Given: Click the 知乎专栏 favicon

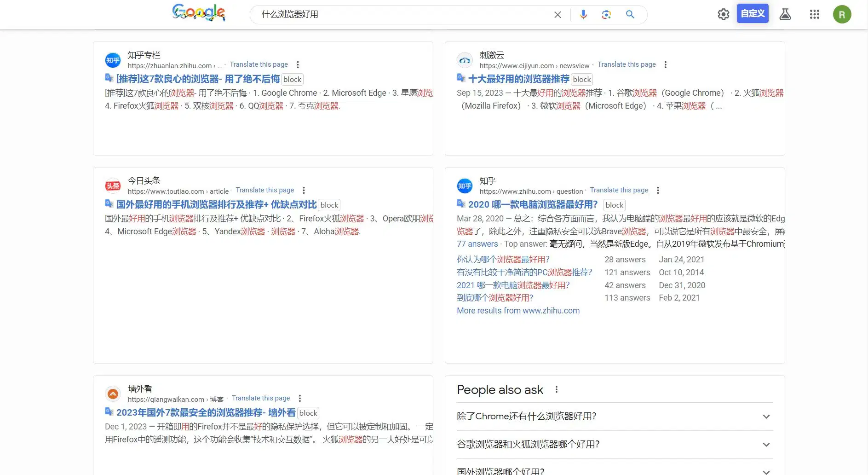Looking at the screenshot, I should tap(113, 60).
